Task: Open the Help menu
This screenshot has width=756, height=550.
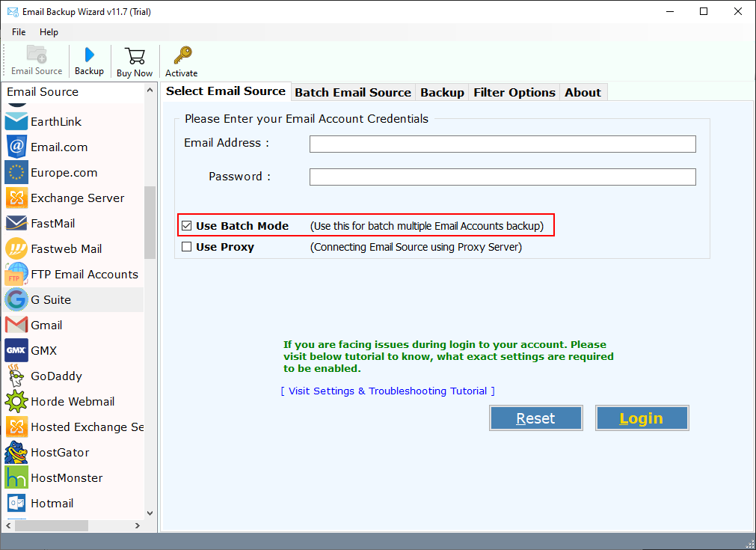Action: click(49, 32)
